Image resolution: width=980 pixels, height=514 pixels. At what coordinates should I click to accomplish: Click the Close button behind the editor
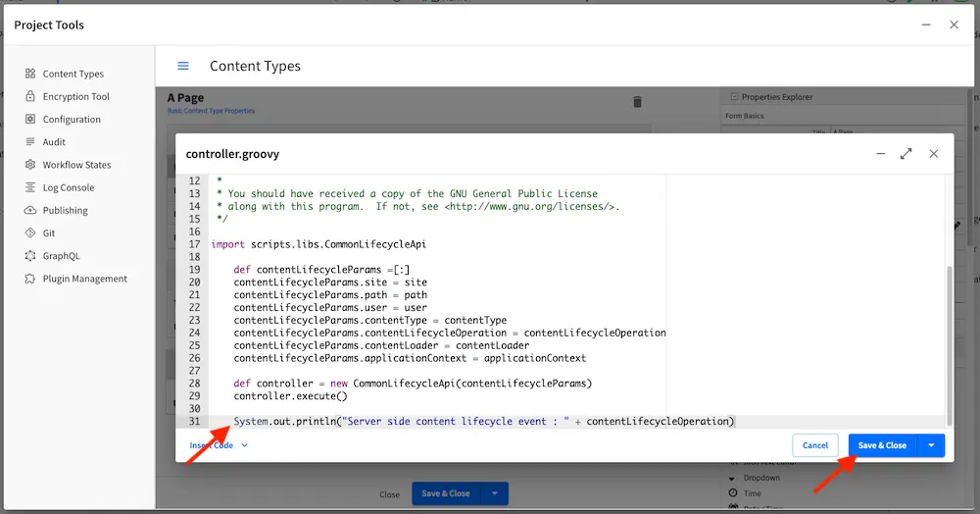tap(389, 494)
